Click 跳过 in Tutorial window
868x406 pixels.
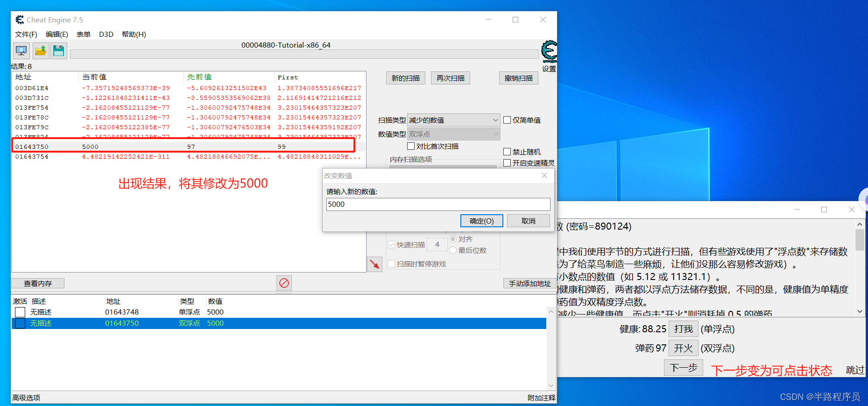point(855,370)
